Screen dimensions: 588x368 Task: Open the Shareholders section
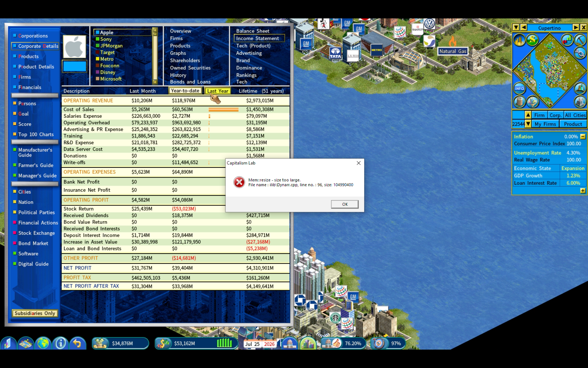point(185,60)
